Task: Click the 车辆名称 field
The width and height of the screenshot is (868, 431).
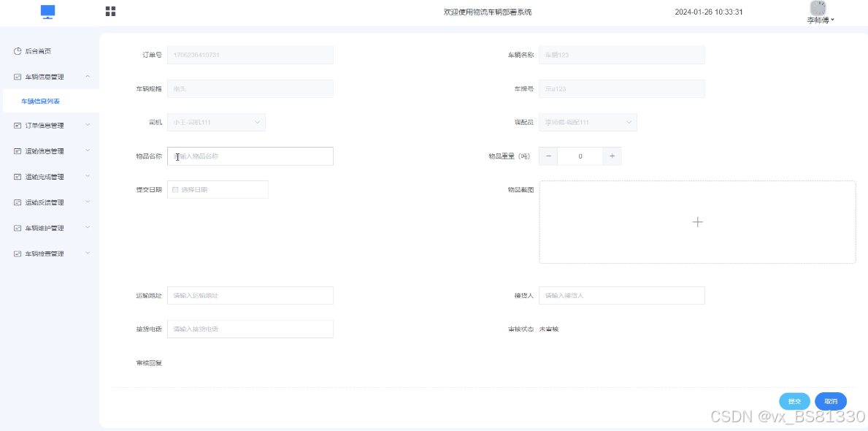Action: pyautogui.click(x=622, y=55)
